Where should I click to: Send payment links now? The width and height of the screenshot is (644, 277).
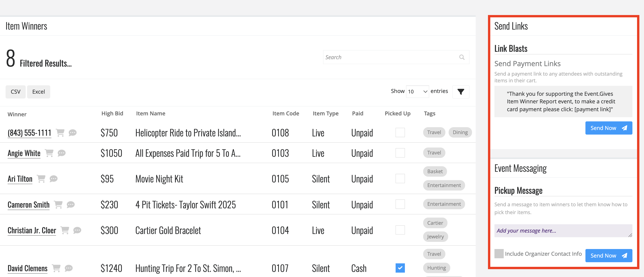[x=609, y=128]
